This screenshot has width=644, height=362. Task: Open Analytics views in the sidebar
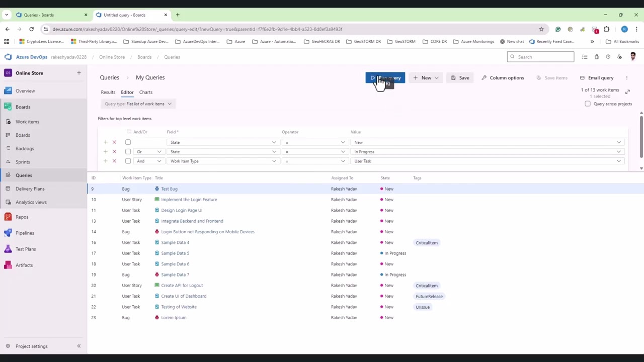click(31, 202)
